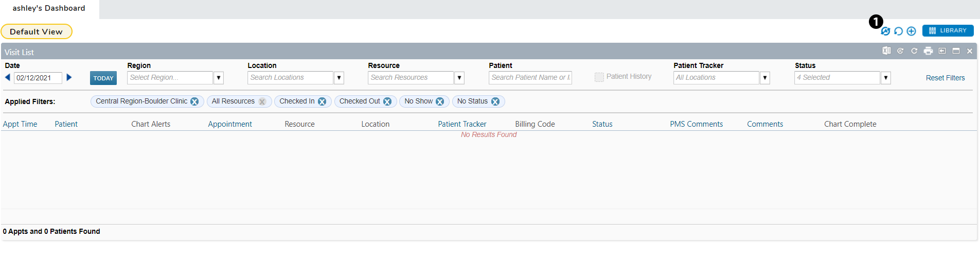The height and width of the screenshot is (257, 980).
Task: Open the Status dropdown arrow
Action: point(885,78)
